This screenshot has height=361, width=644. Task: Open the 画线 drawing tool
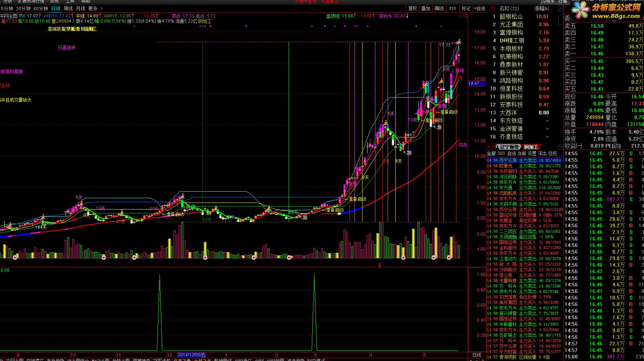439,8
